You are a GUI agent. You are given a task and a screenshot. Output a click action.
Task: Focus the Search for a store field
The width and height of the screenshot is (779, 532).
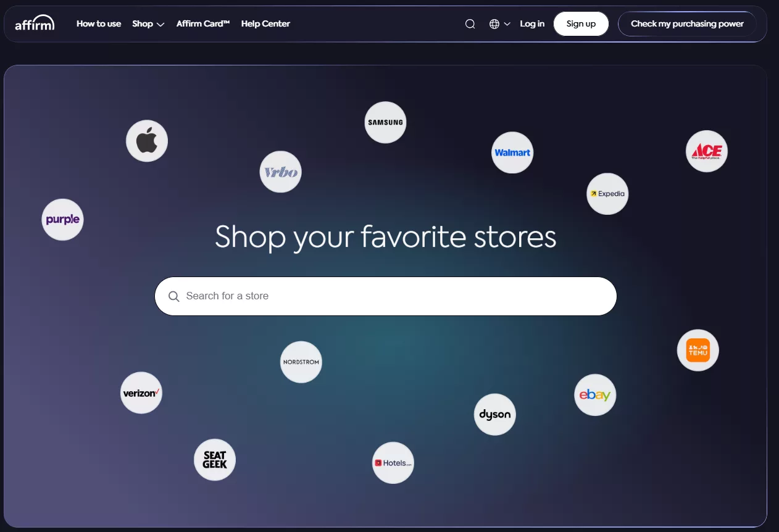coord(386,296)
